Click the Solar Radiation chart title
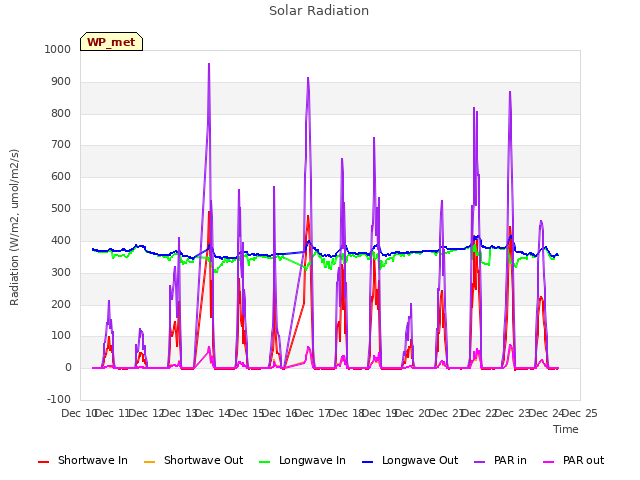640x480 pixels. click(x=319, y=11)
